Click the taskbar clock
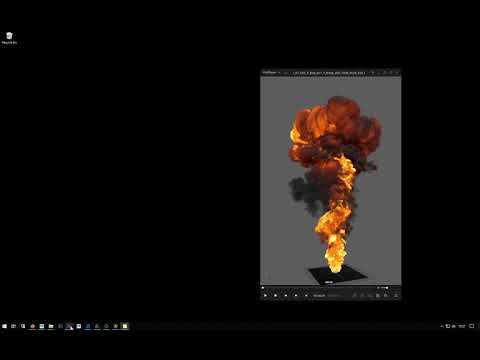The image size is (480, 360). coord(462,326)
